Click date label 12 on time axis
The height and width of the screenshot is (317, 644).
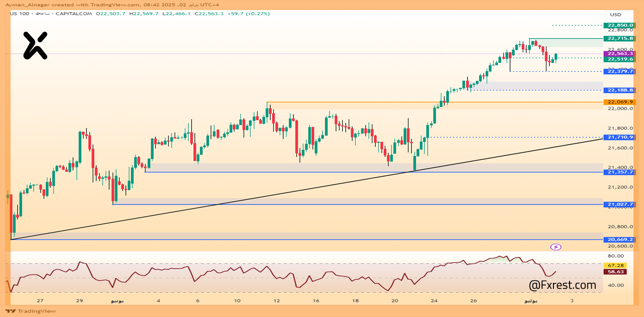[x=277, y=300]
